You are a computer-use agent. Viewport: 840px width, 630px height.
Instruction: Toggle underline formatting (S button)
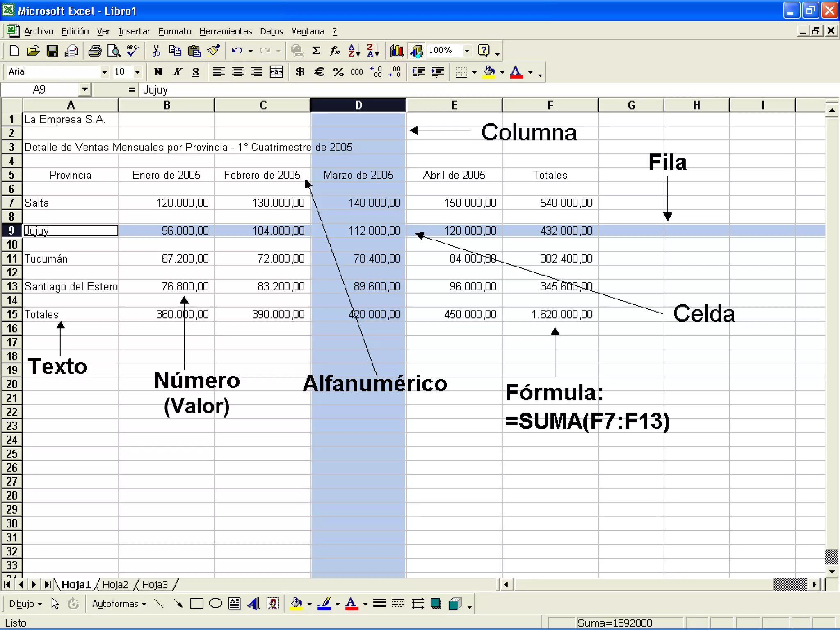click(x=196, y=72)
